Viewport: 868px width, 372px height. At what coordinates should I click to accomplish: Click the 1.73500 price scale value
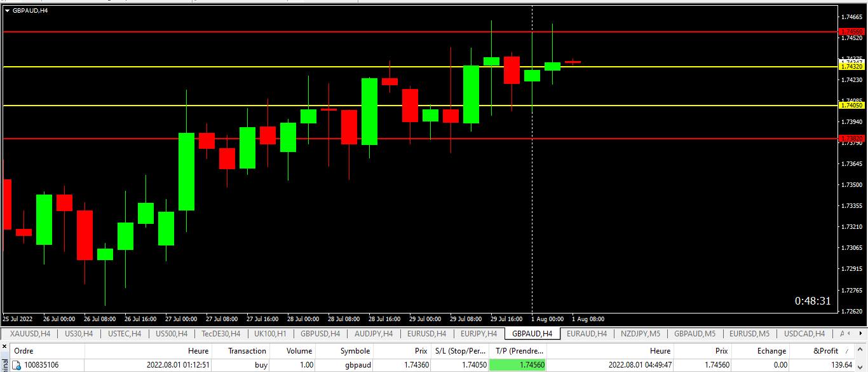click(x=851, y=185)
